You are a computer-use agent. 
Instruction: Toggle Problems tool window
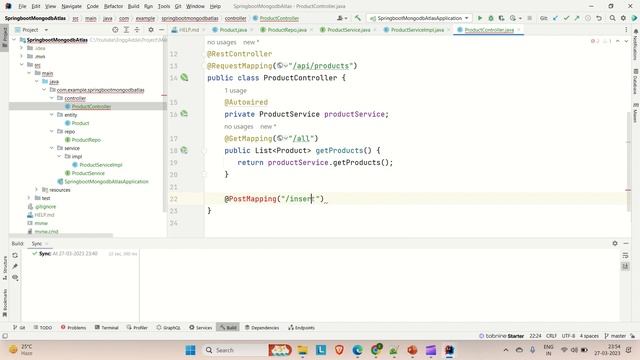(x=73, y=327)
